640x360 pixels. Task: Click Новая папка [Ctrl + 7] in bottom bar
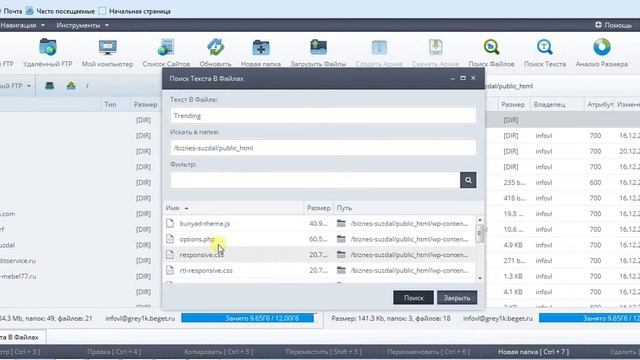pos(533,351)
